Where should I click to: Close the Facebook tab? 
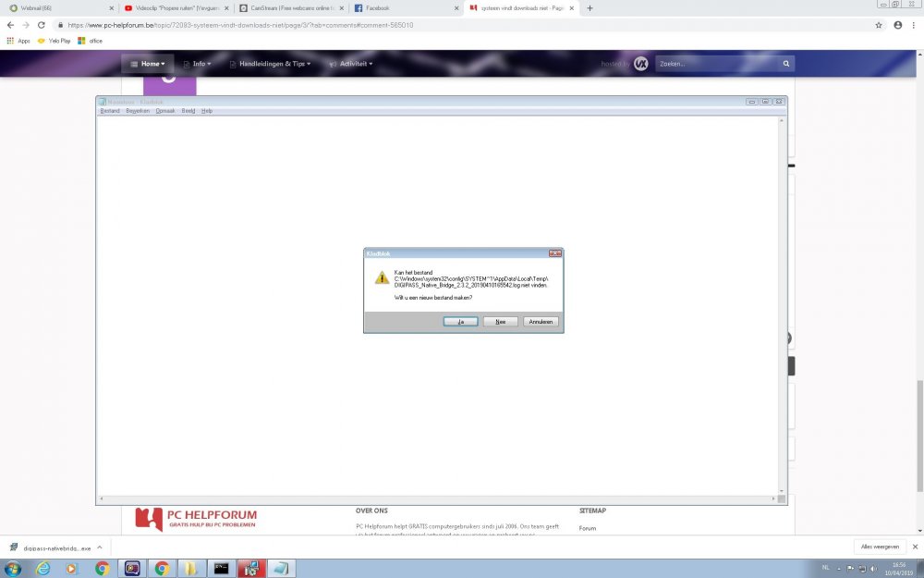pyautogui.click(x=456, y=8)
